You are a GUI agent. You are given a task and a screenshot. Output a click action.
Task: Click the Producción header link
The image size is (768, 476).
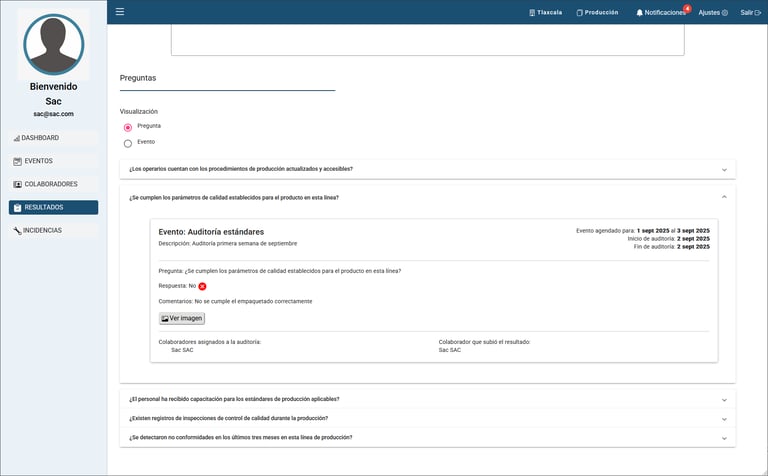(598, 13)
